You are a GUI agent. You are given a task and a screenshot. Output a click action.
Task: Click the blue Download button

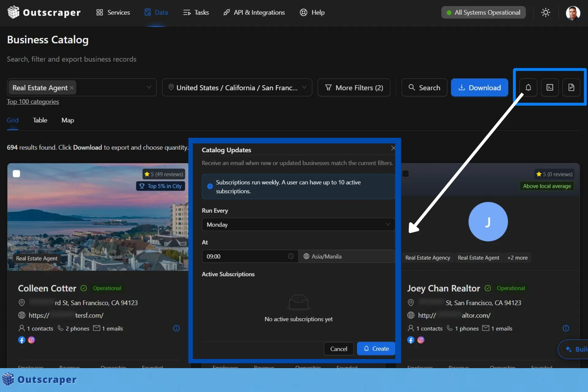pos(479,88)
